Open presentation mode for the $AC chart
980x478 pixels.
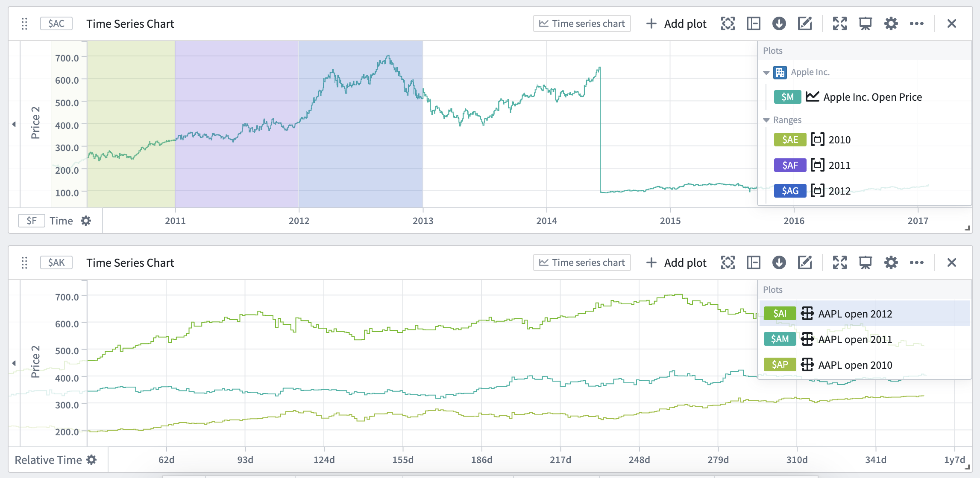[x=866, y=24]
